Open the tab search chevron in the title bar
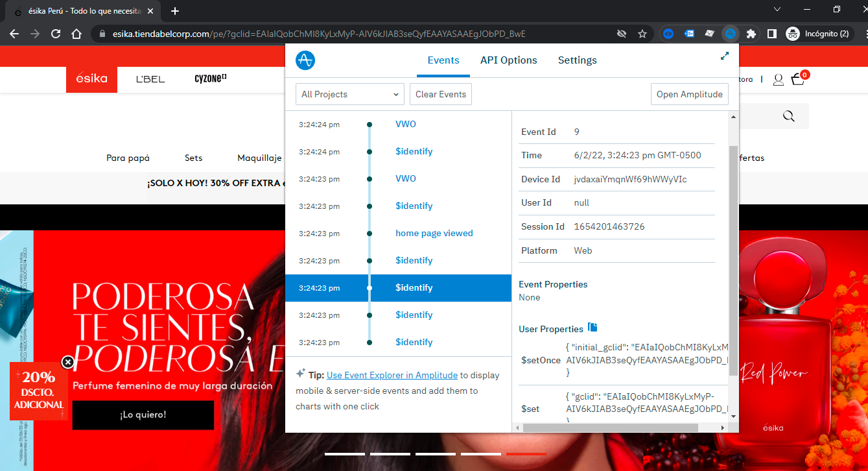868x471 pixels. [778, 10]
